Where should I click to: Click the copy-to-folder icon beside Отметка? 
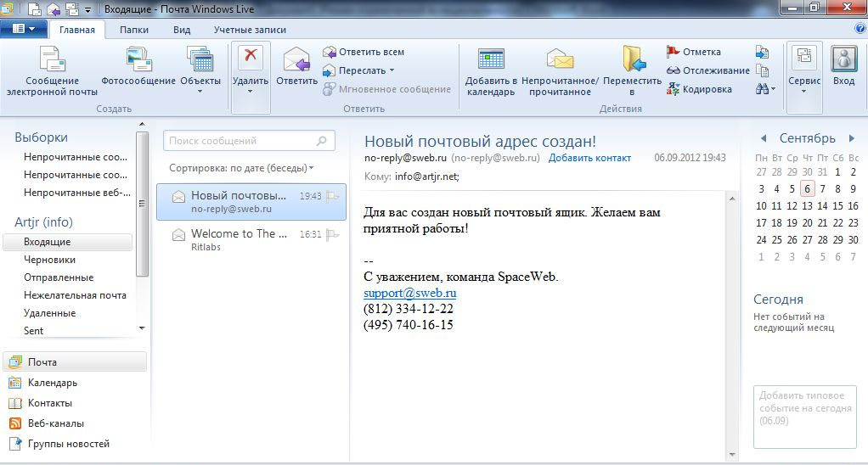763,52
